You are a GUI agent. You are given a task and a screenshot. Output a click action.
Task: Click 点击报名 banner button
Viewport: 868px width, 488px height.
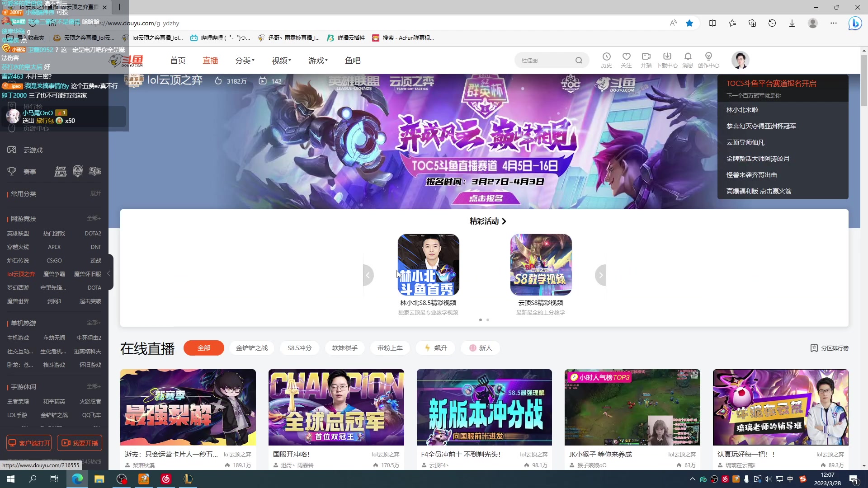486,198
